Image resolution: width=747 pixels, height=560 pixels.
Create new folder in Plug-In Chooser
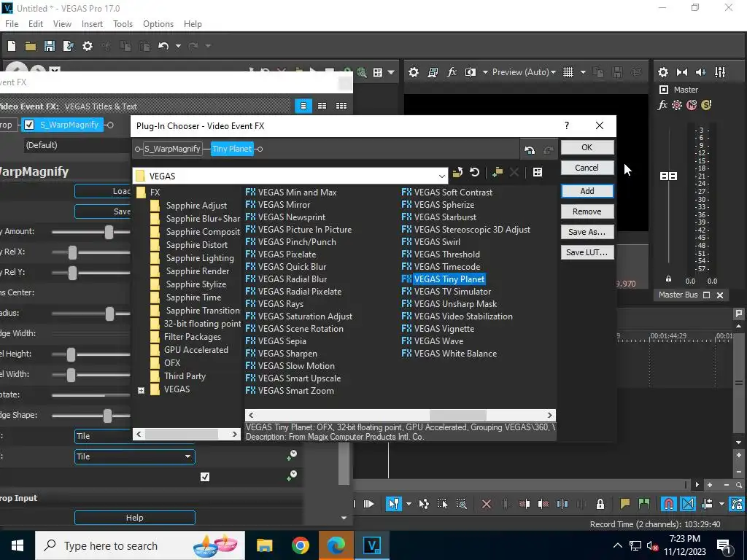[498, 172]
